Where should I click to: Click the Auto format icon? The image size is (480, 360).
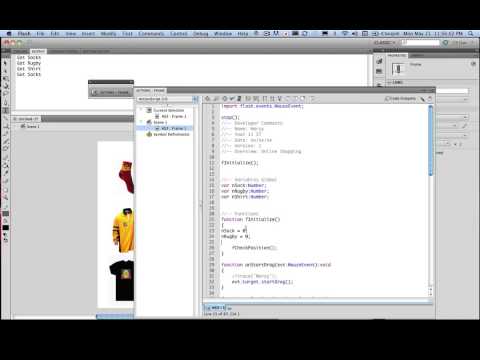[x=239, y=99]
